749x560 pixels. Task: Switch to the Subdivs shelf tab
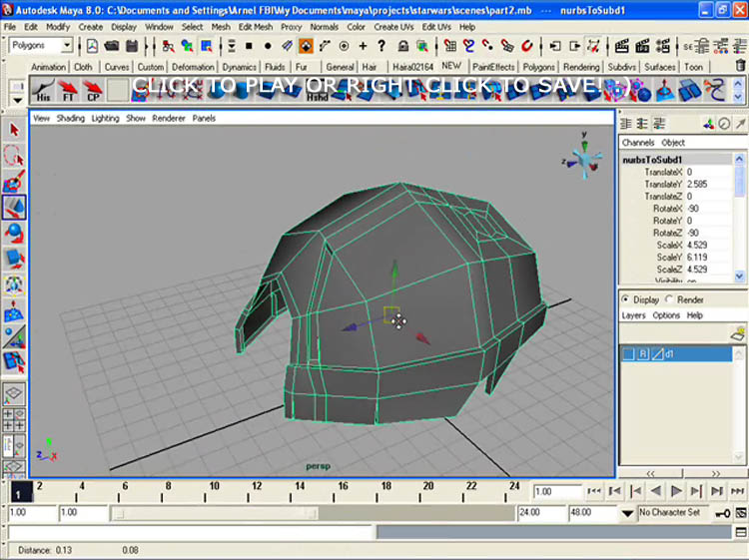point(623,67)
